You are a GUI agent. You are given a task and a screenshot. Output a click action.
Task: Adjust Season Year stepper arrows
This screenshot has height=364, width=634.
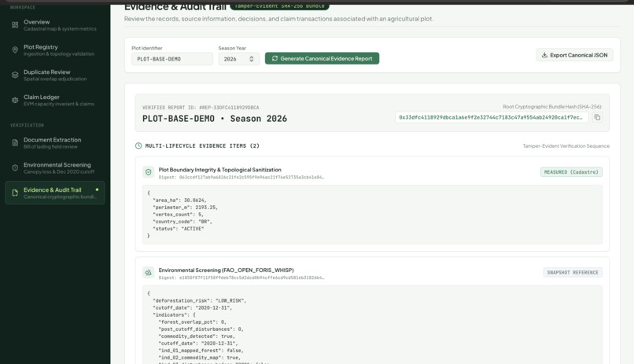pos(252,59)
